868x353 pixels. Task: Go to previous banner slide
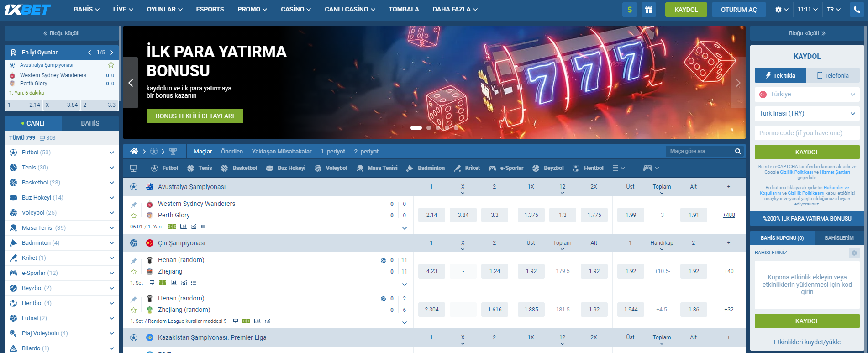[x=131, y=83]
